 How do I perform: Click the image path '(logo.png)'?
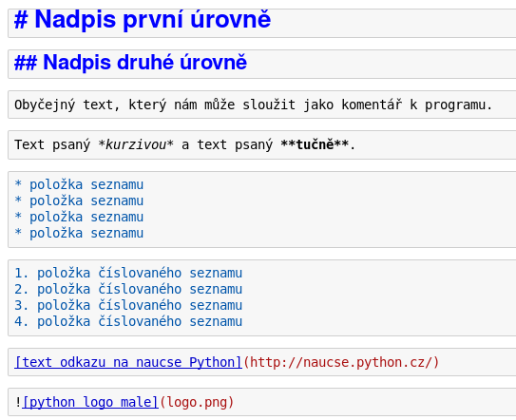(197, 403)
